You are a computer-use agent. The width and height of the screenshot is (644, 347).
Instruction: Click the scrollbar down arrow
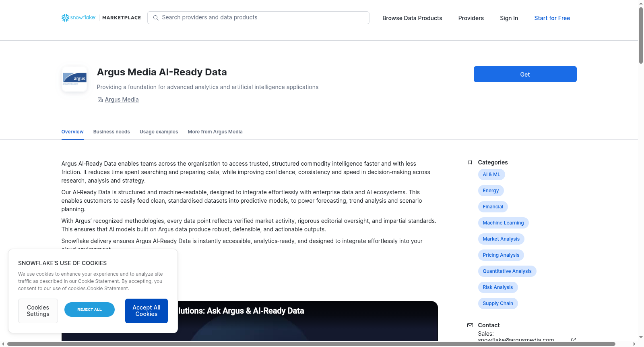[x=641, y=337]
